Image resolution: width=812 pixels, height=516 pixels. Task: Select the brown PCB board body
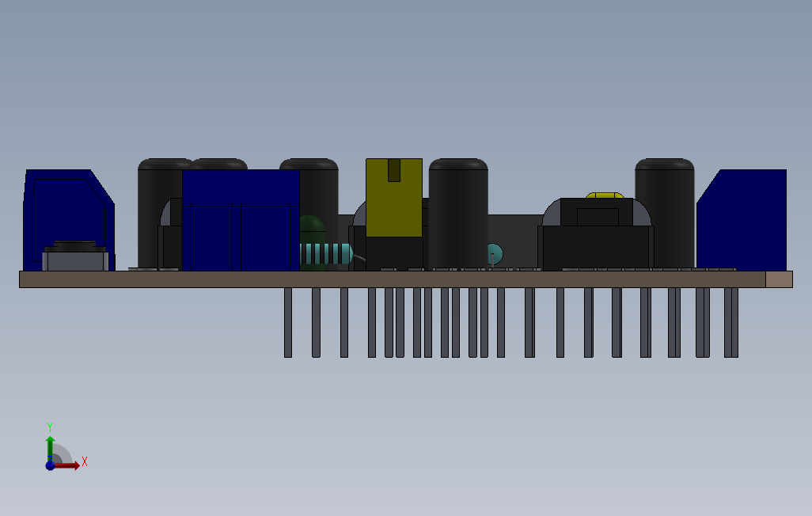click(393, 279)
